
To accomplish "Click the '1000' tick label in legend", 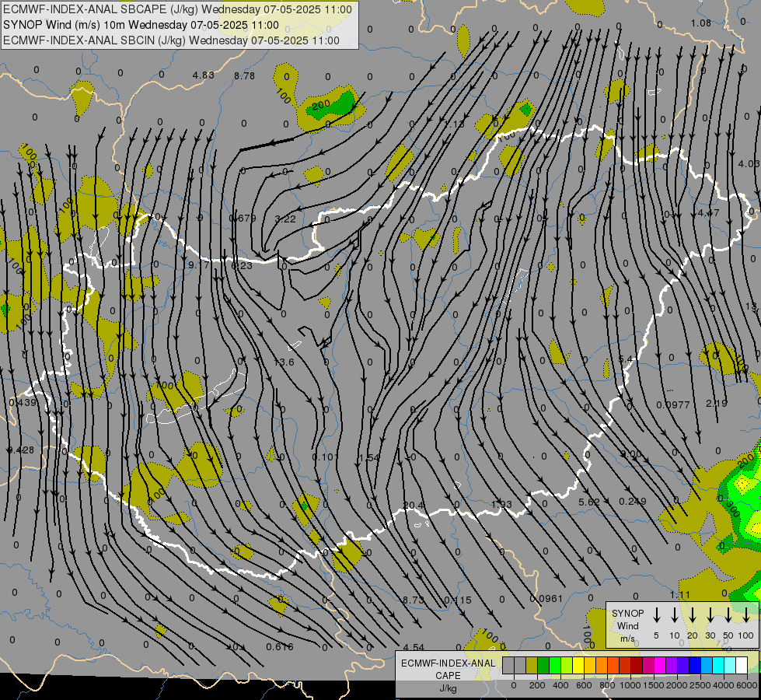I will [630, 685].
